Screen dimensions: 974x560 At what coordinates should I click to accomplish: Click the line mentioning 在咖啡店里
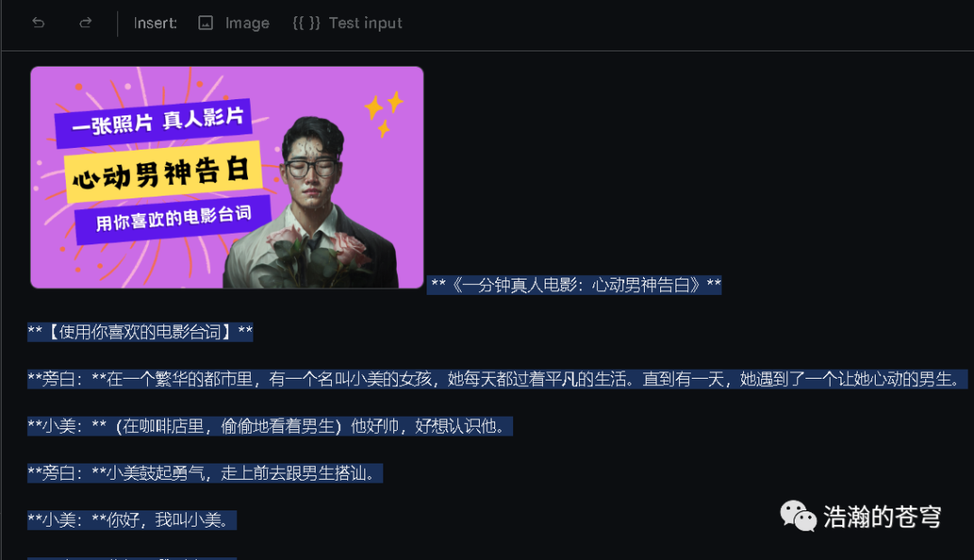coord(270,426)
